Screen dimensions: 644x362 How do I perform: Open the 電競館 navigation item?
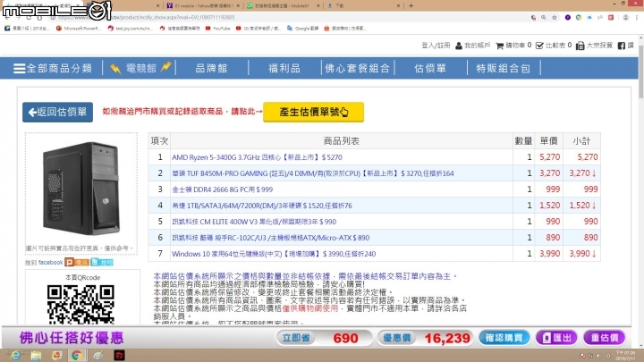(140, 68)
